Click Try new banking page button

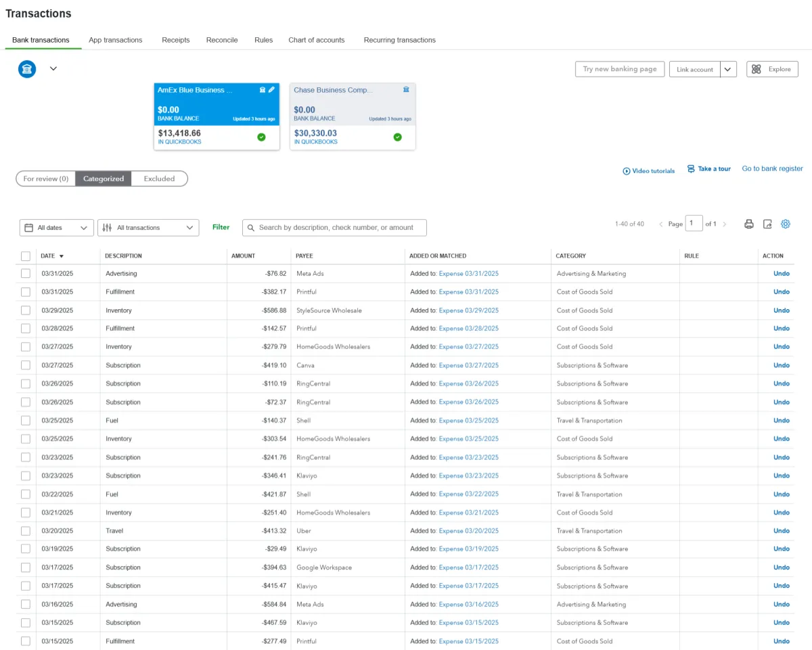pos(619,69)
